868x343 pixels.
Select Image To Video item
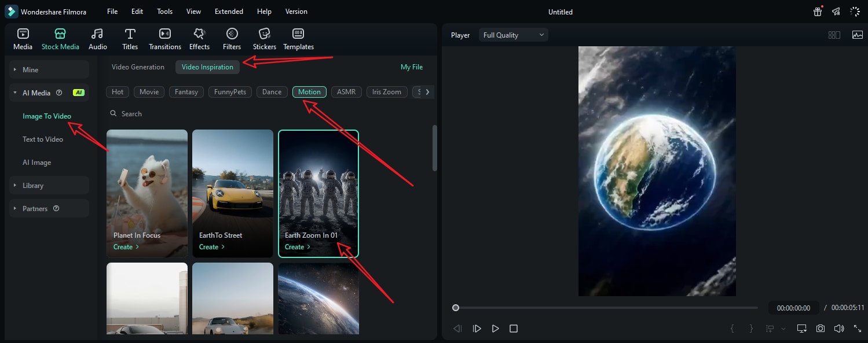47,116
